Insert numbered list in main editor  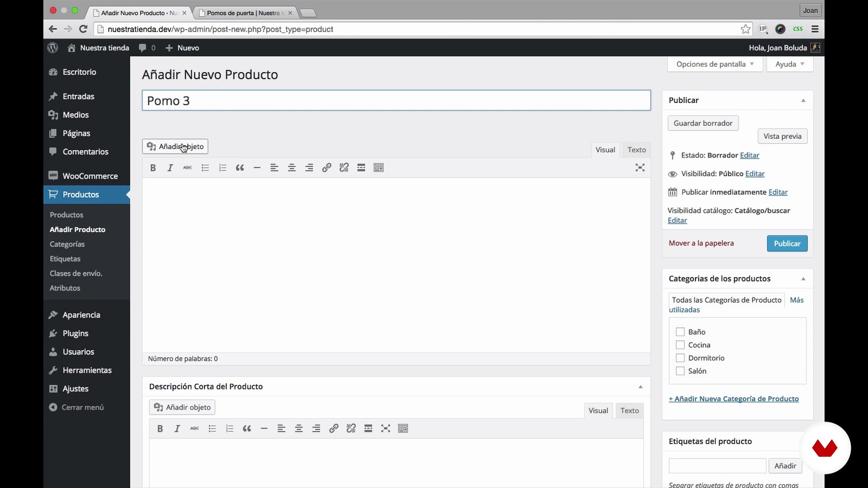pyautogui.click(x=222, y=168)
